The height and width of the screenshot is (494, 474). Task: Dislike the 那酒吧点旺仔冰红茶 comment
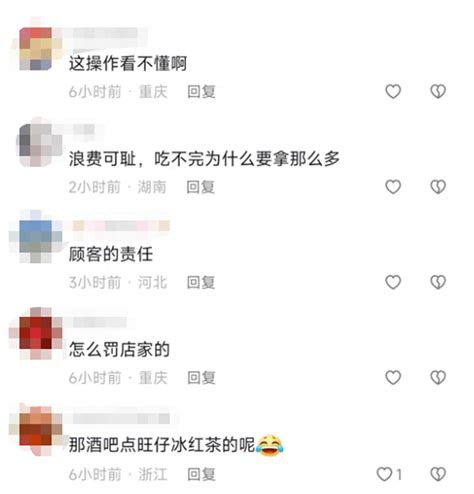click(438, 474)
